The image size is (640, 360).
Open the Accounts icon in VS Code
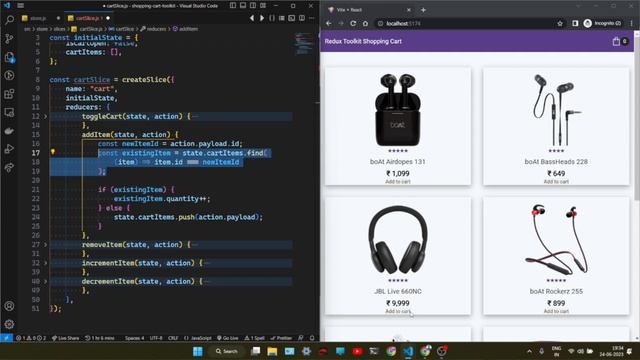[x=9, y=306]
